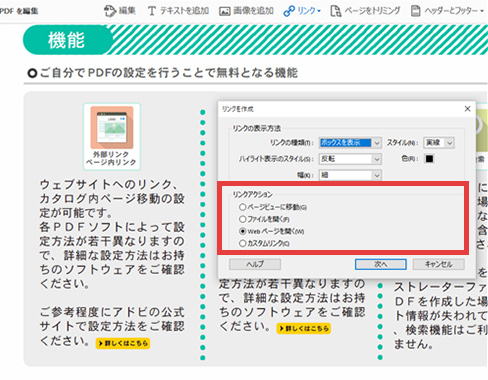Select Web ページを開く radio button
This screenshot has height=380, width=488.
[x=242, y=231]
